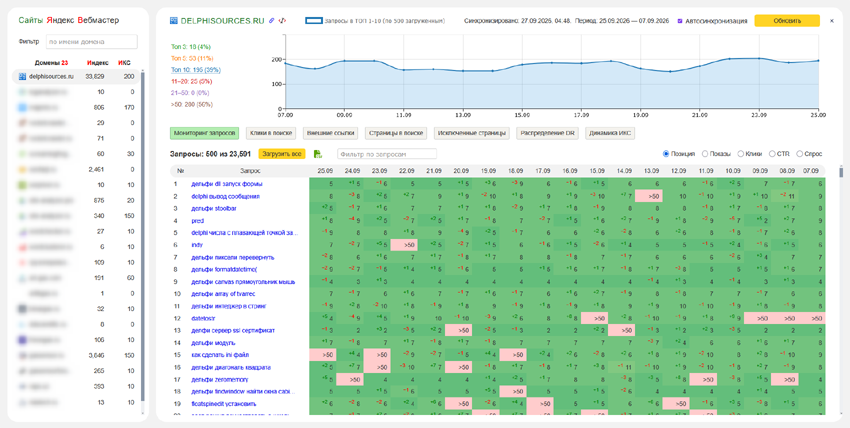850x428 pixels.
Task: Open query 'дельфи stoolbar'
Action: [214, 209]
